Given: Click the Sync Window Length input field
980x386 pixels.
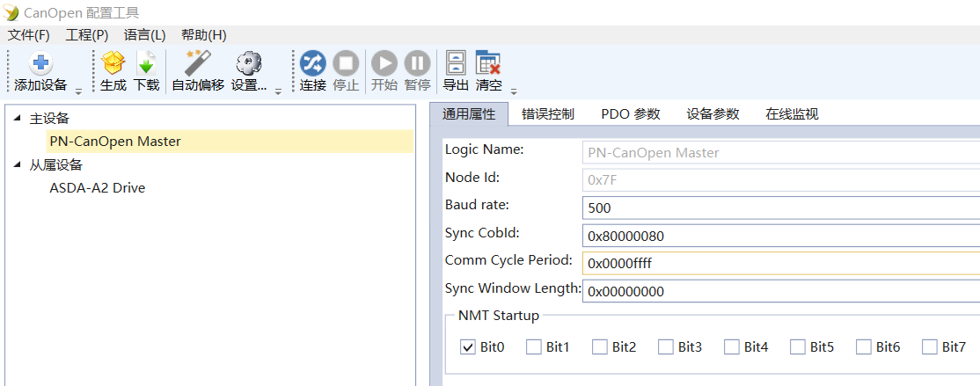Looking at the screenshot, I should (x=780, y=291).
